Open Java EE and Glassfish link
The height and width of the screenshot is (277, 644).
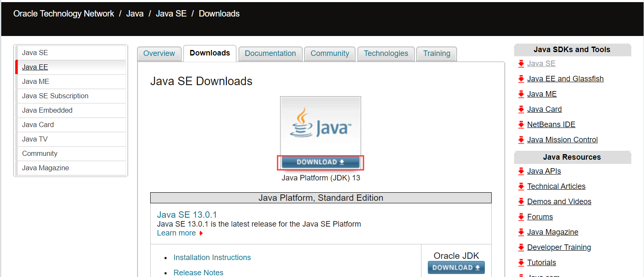[x=565, y=79]
